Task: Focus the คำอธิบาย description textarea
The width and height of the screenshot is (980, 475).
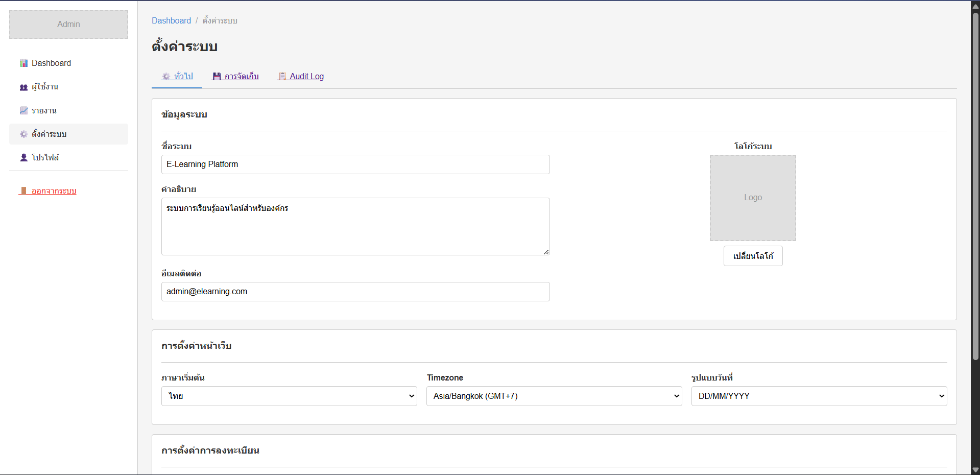Action: pos(355,226)
